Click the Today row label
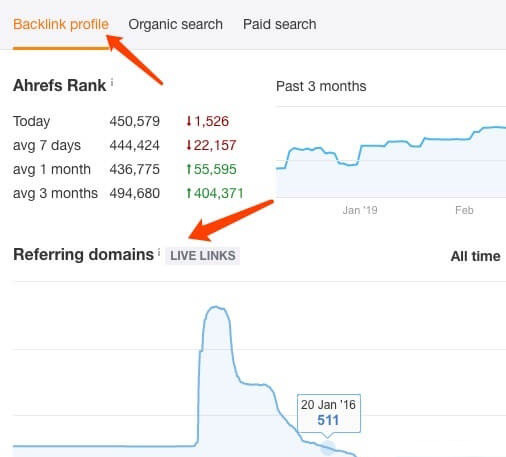This screenshot has width=506, height=457. (31, 121)
